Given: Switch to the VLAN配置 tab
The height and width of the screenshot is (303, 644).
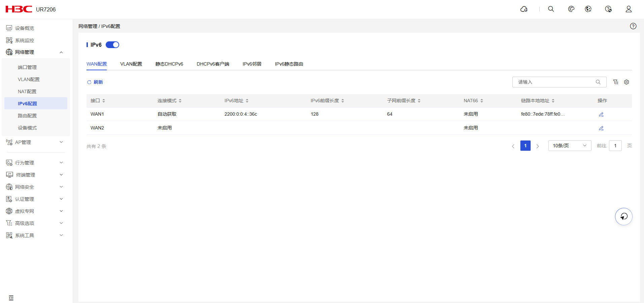Looking at the screenshot, I should (x=131, y=64).
